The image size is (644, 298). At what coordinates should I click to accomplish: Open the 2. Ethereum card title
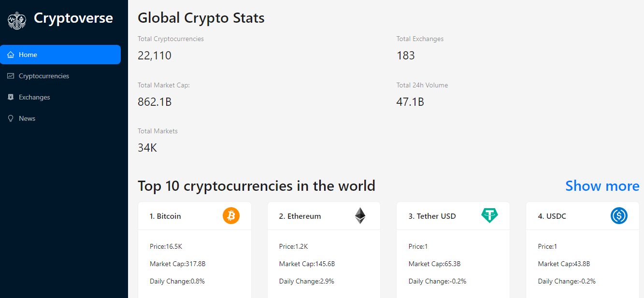click(x=300, y=216)
